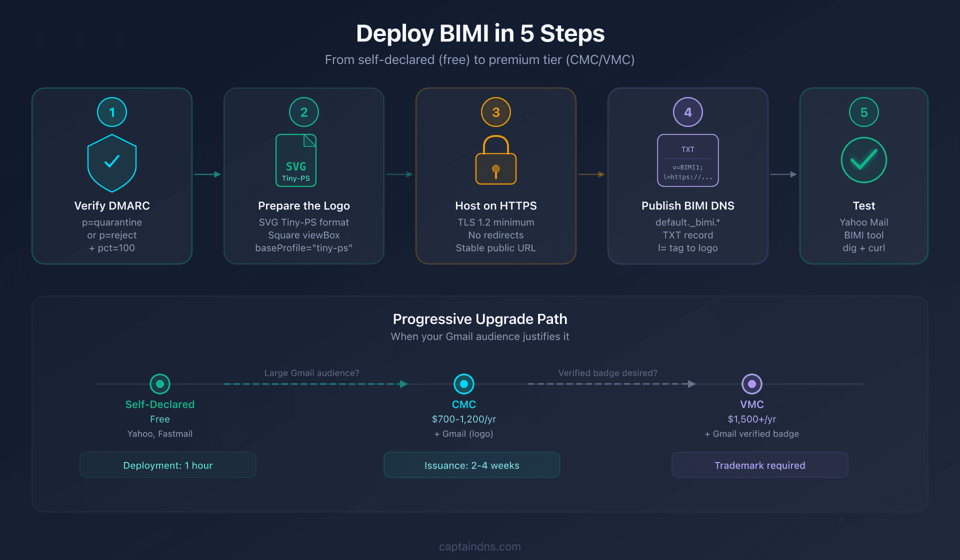Click the "Trademark required" badge
The height and width of the screenshot is (560, 960).
click(759, 465)
